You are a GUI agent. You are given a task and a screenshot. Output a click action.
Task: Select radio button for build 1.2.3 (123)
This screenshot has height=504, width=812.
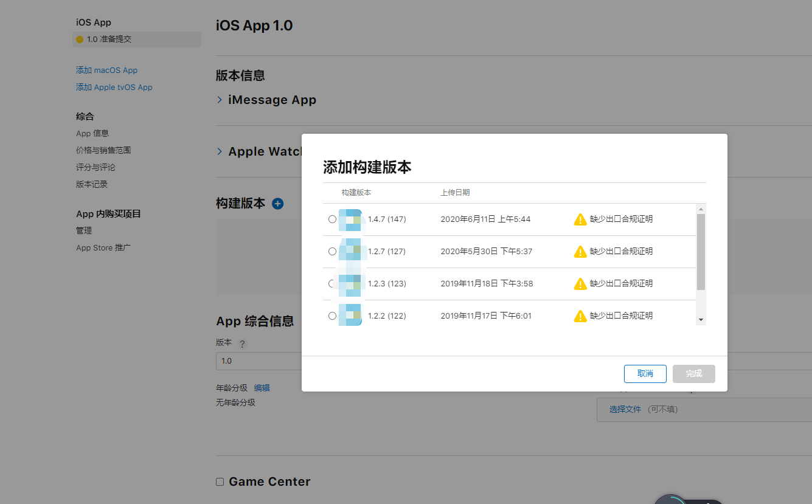[x=332, y=283]
